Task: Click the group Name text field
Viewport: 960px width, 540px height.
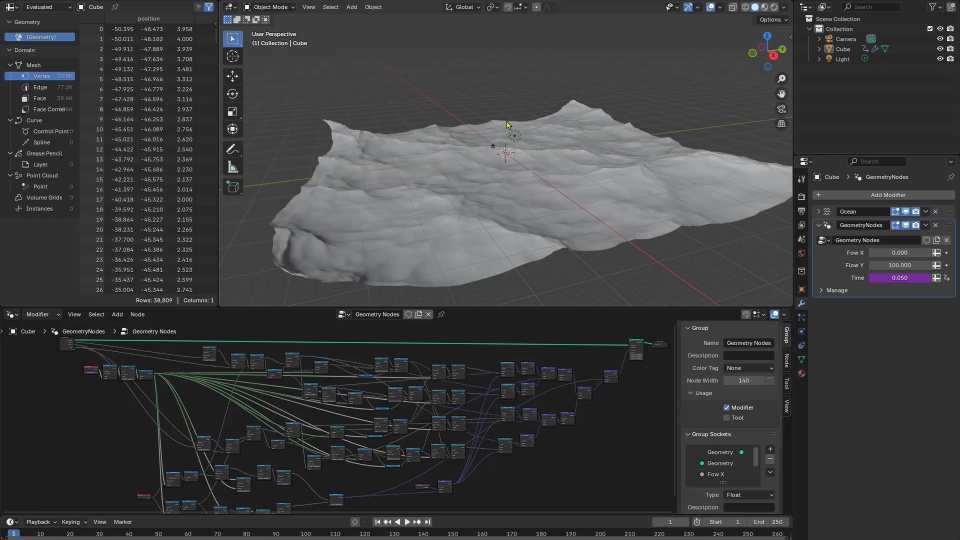Action: coord(749,343)
